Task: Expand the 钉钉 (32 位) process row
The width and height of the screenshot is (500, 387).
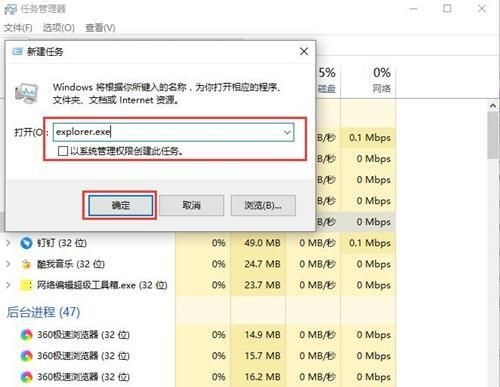Action: (8, 243)
